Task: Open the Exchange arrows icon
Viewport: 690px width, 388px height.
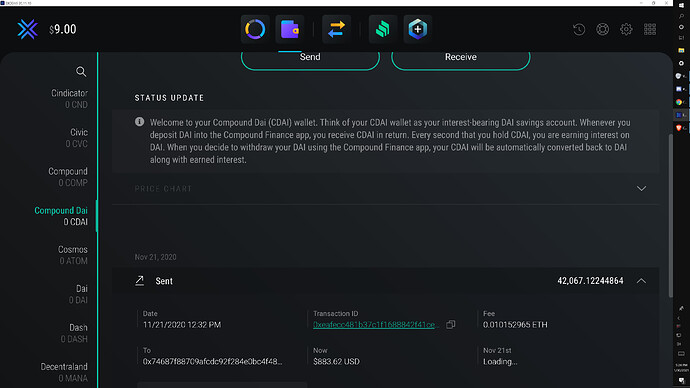Action: [x=336, y=29]
